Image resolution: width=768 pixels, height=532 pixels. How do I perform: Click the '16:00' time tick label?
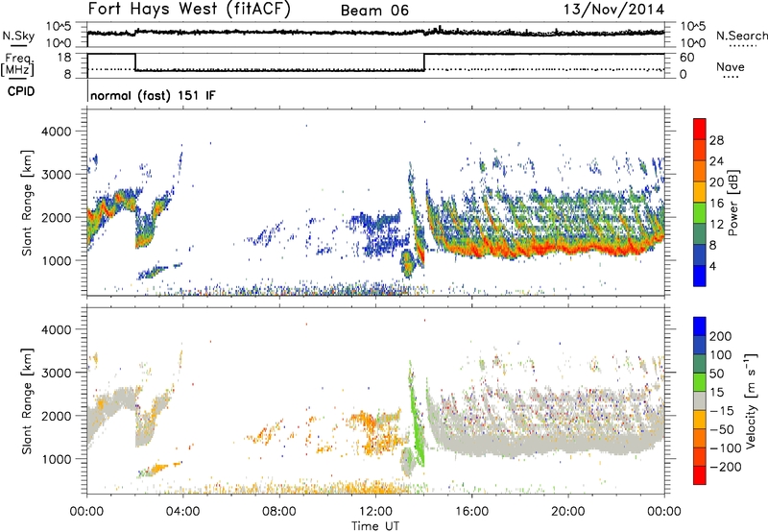tap(471, 512)
